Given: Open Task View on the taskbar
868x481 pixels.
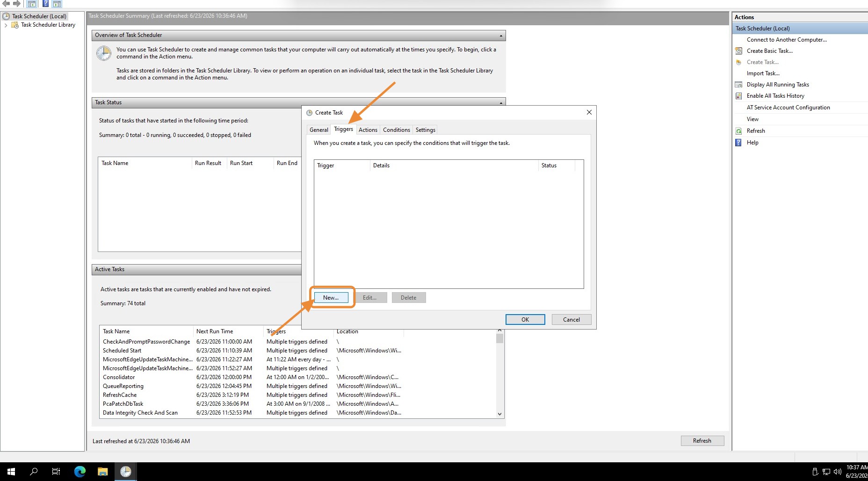Looking at the screenshot, I should point(56,472).
